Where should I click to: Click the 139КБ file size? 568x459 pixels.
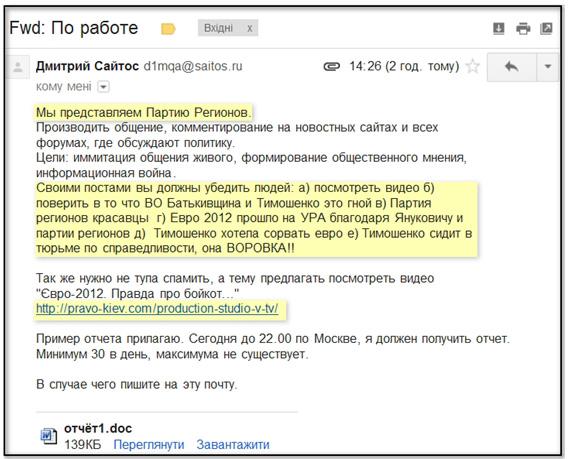pos(83,445)
